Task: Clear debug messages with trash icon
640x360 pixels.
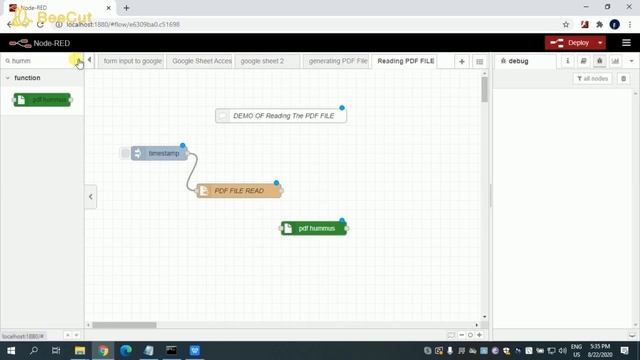Action: click(x=623, y=78)
